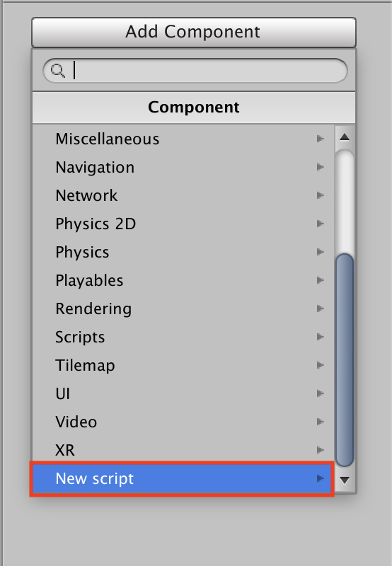Focus the component search field

[x=195, y=70]
